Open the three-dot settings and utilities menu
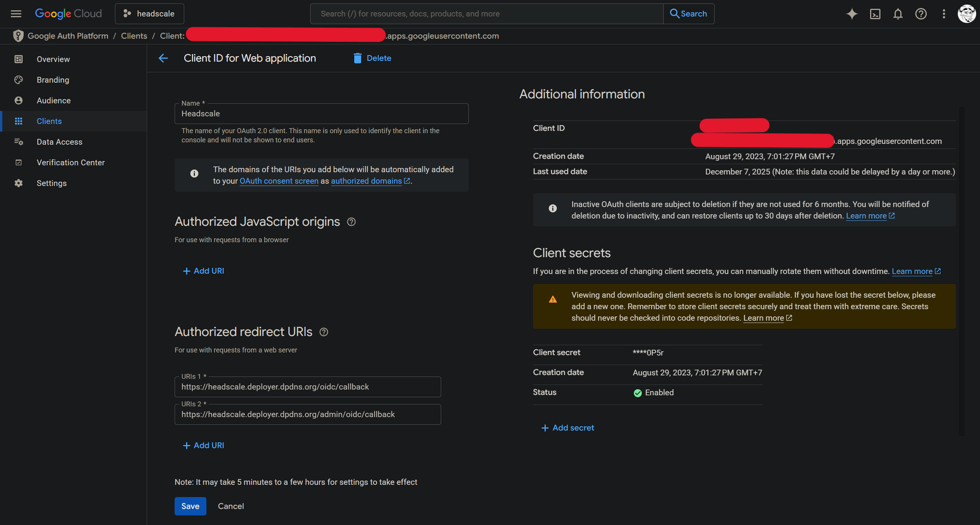The height and width of the screenshot is (525, 980). click(944, 14)
